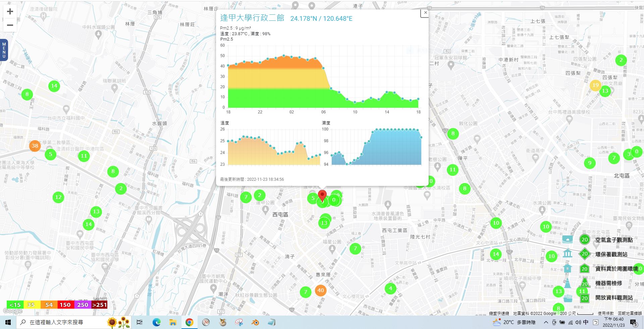
Task: Open the volume control in system tray
Action: tap(578, 322)
